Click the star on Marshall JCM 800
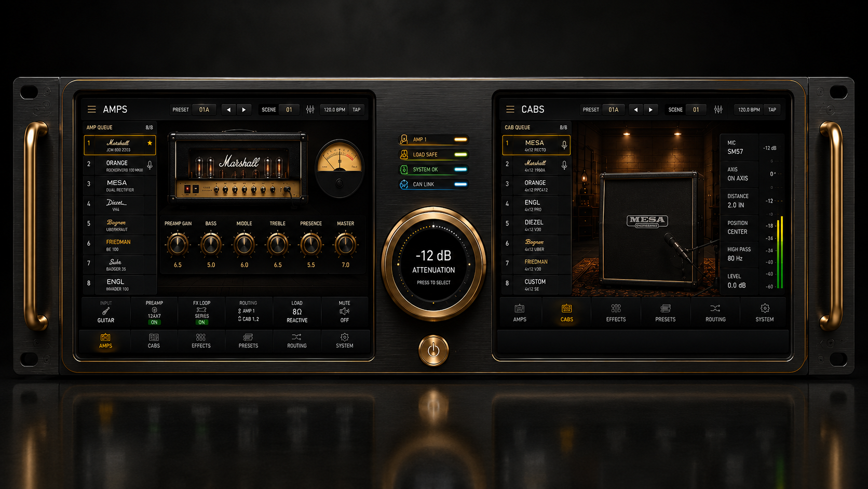The width and height of the screenshot is (868, 489). coord(150,143)
